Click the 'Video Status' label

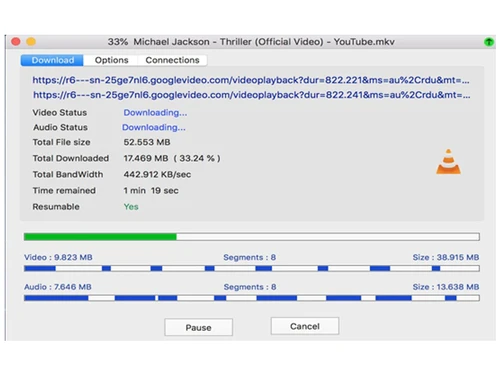60,113
